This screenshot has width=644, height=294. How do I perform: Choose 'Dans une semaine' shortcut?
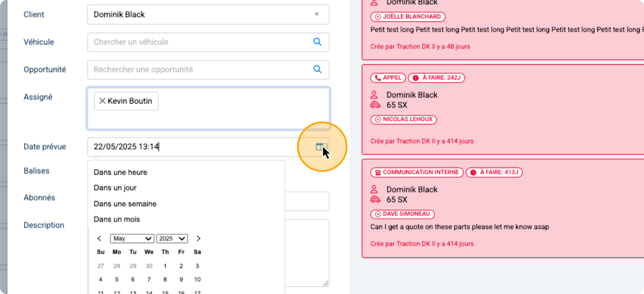tap(125, 204)
